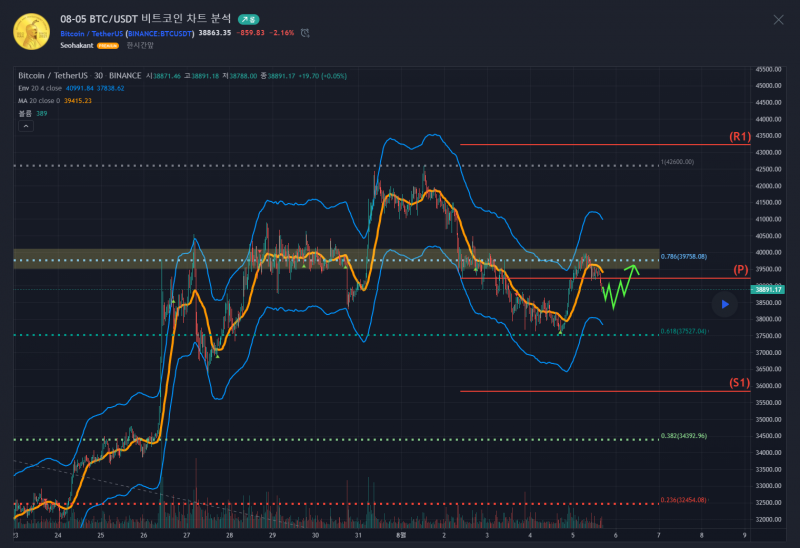Select the 0.786 Fibonacci level label
800x548 pixels.
click(684, 257)
